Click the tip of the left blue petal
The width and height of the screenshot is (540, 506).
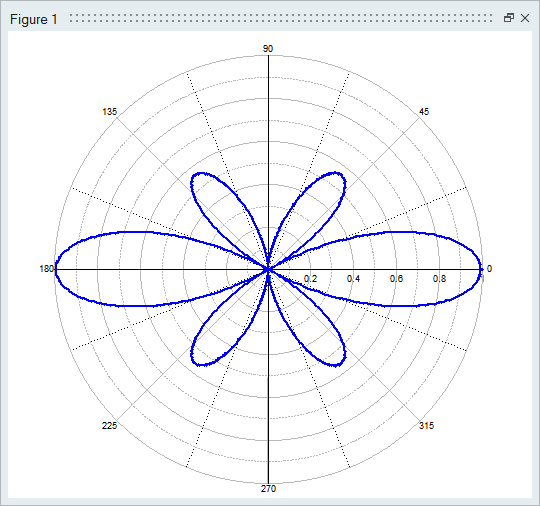pos(56,269)
